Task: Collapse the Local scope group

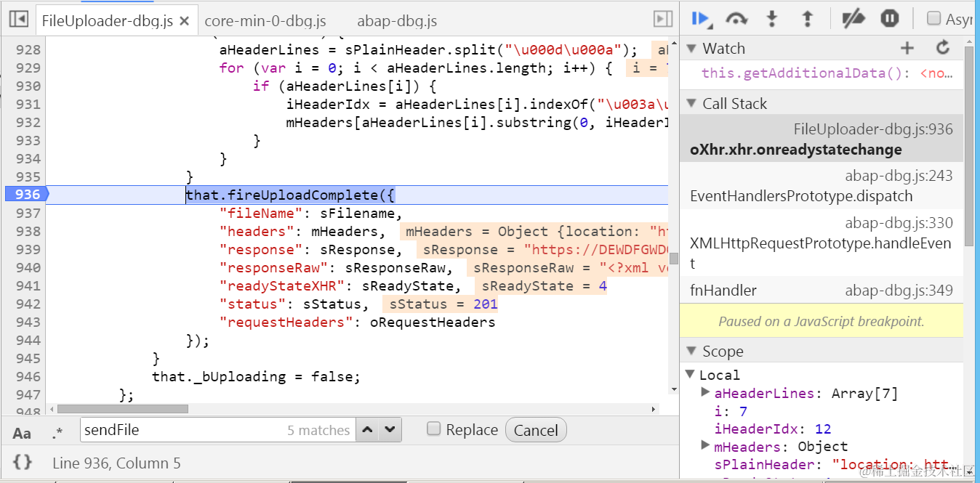Action: coord(691,375)
